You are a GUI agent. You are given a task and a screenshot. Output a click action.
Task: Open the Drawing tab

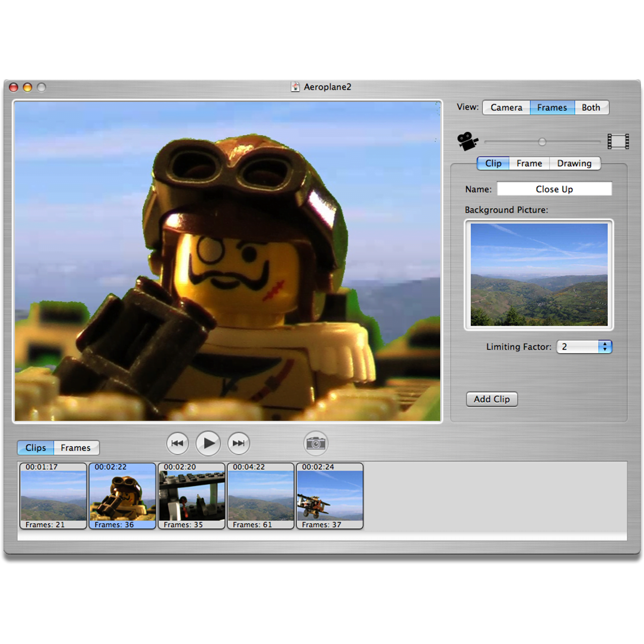pos(574,164)
